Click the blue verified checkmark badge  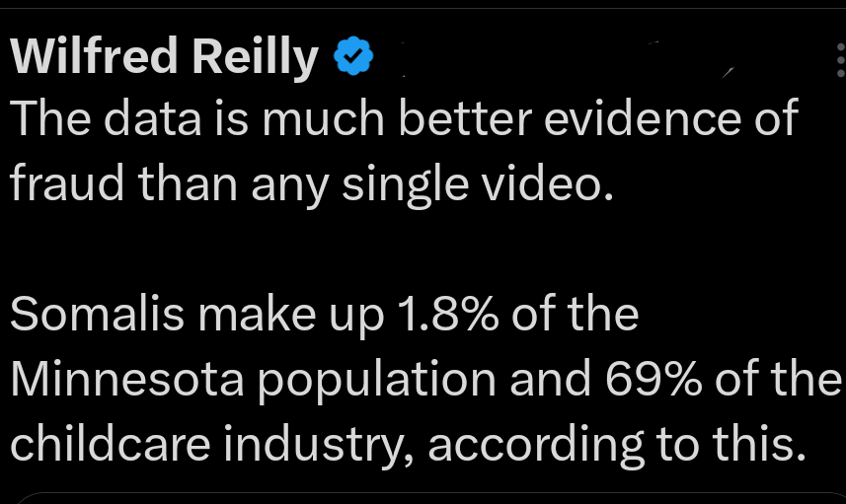pos(355,58)
